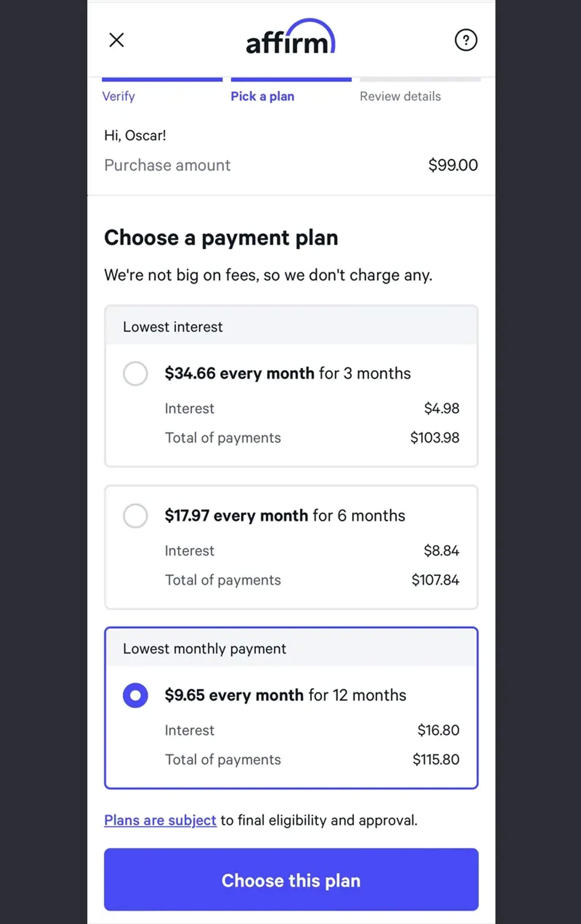
Task: Switch to the Verify step
Action: [118, 96]
